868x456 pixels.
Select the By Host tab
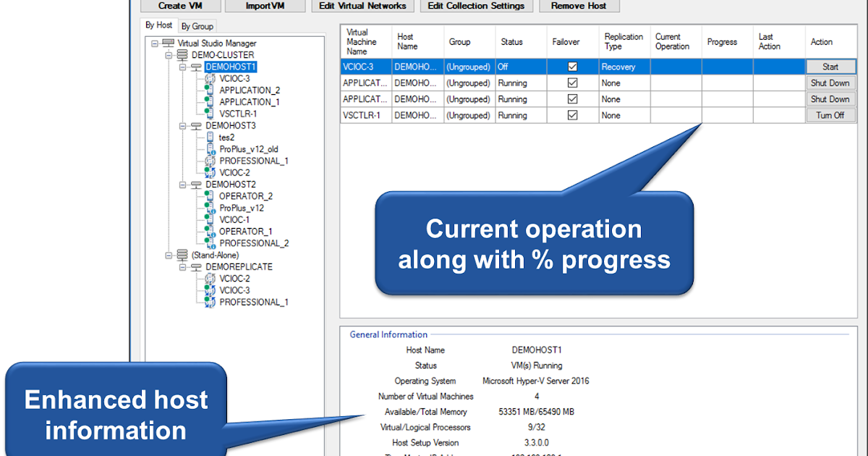[x=159, y=25]
